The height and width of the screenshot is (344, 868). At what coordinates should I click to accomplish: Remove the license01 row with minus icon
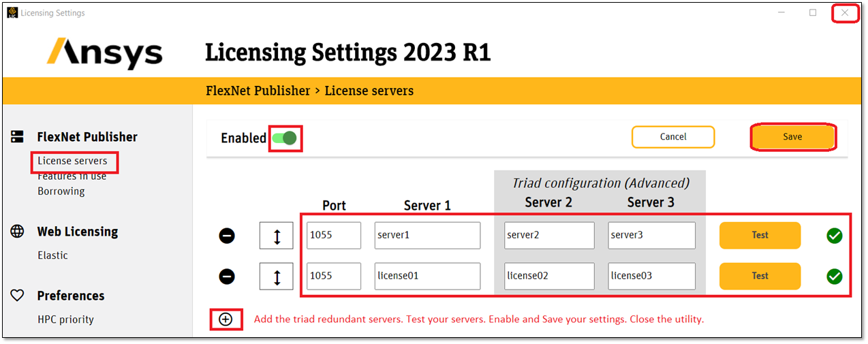(227, 277)
